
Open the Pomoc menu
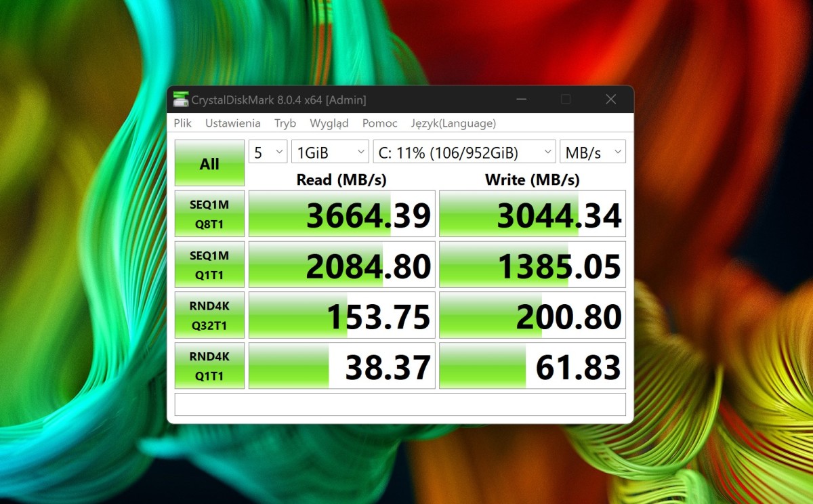379,123
